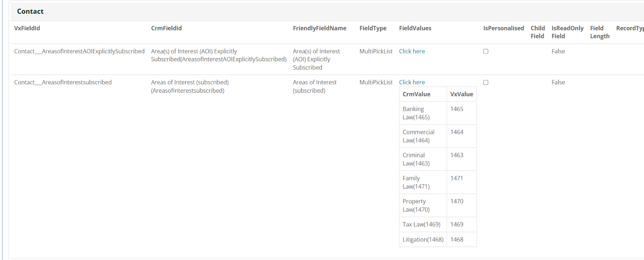This screenshot has height=260, width=644.
Task: Click the Contact__AreasofInterestsubscribed field ID cell
Action: click(63, 82)
